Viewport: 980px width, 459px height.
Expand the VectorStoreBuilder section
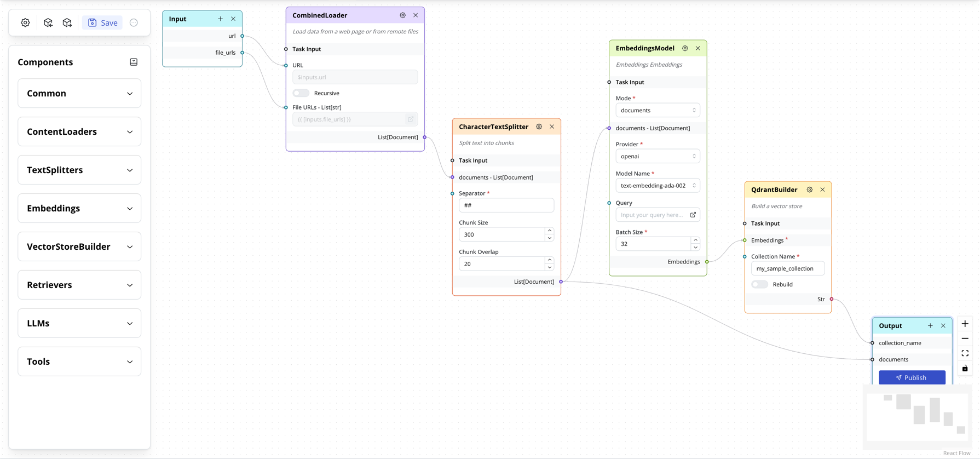(79, 246)
